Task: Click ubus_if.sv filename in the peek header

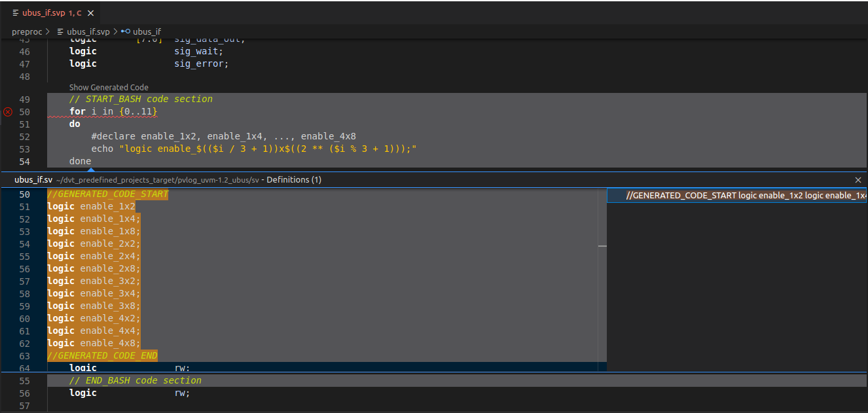Action: click(x=33, y=179)
